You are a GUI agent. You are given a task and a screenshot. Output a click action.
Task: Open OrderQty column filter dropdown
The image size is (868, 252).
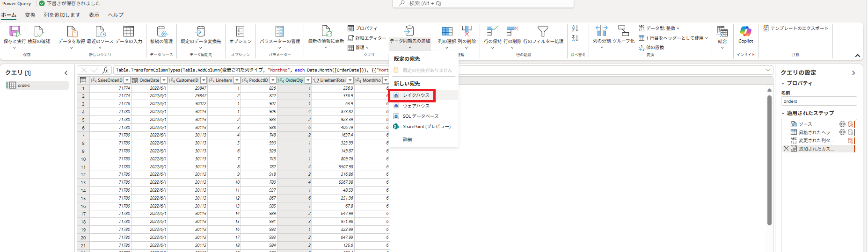(308, 80)
